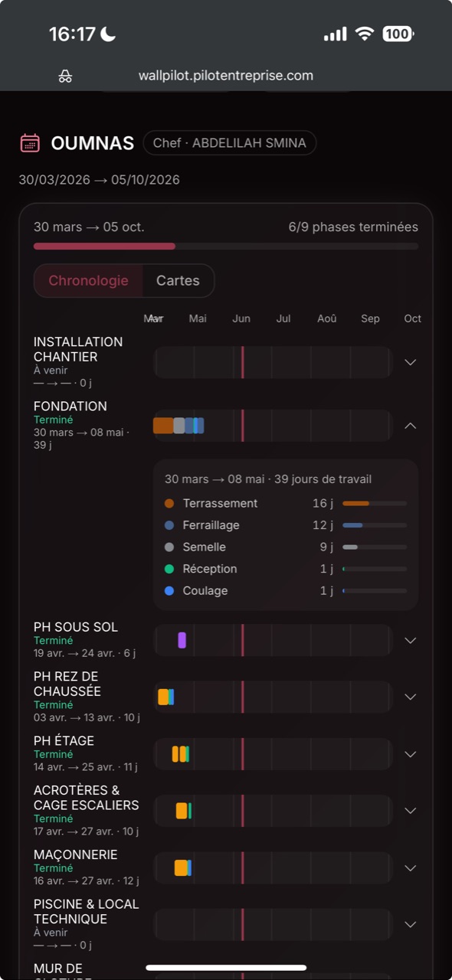The width and height of the screenshot is (452, 980).
Task: Click the Jul month header
Action: point(283,318)
